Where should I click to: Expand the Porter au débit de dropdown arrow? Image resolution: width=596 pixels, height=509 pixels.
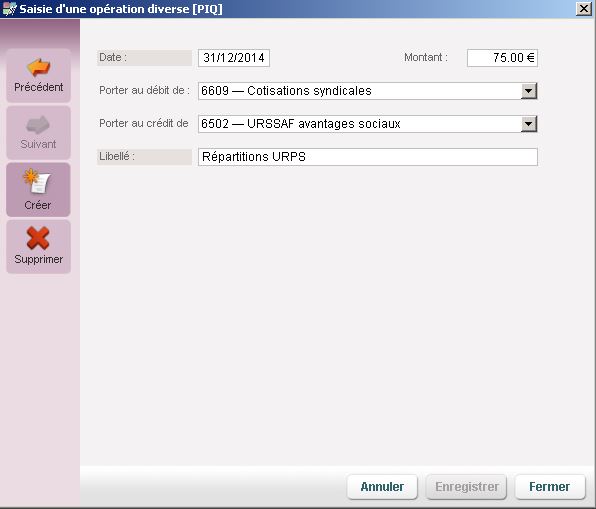(x=529, y=91)
